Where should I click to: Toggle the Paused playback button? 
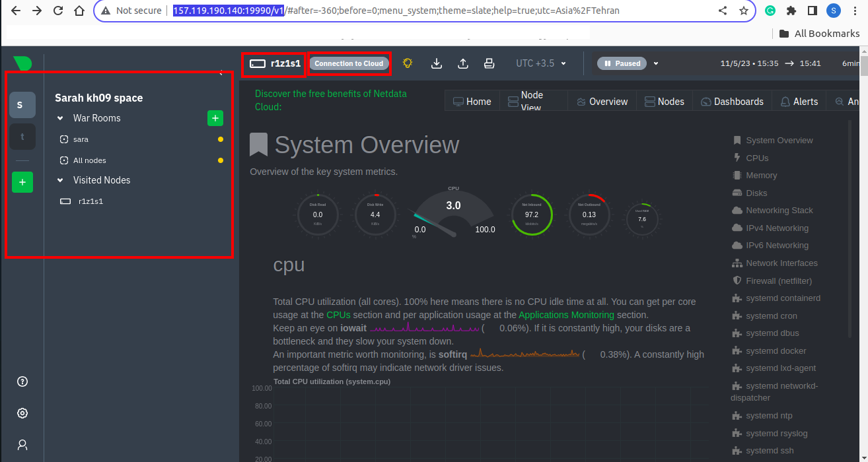622,63
